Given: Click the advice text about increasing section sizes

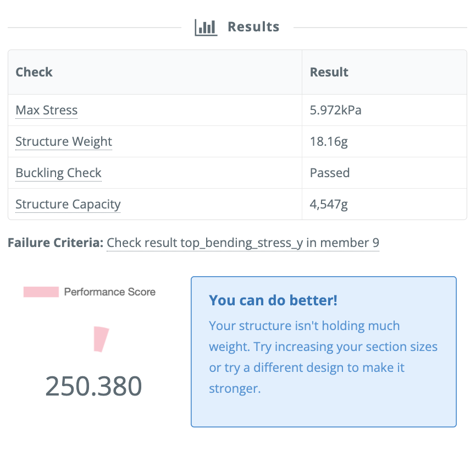Looking at the screenshot, I should click(323, 357).
